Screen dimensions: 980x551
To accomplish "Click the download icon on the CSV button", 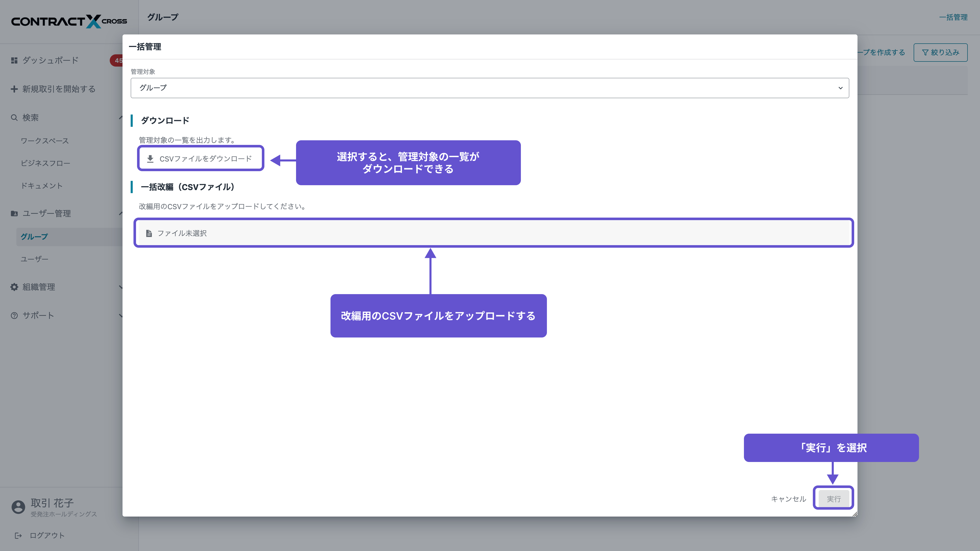I will (150, 159).
